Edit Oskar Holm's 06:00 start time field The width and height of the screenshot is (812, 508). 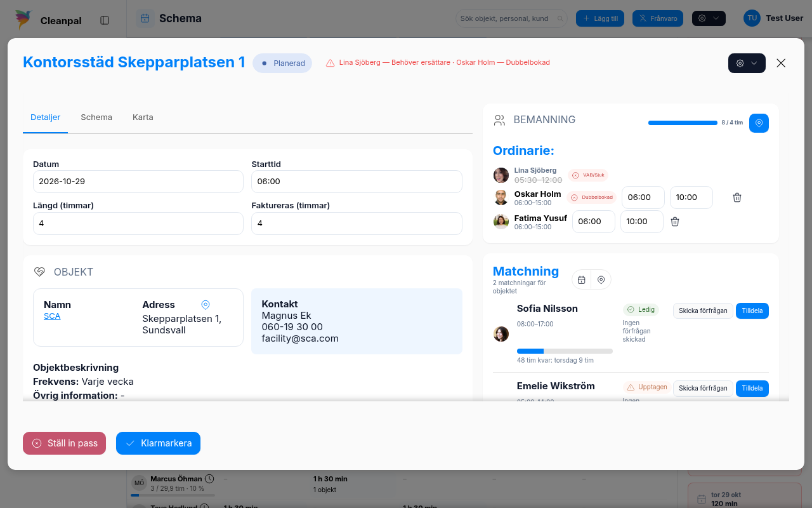(x=643, y=197)
